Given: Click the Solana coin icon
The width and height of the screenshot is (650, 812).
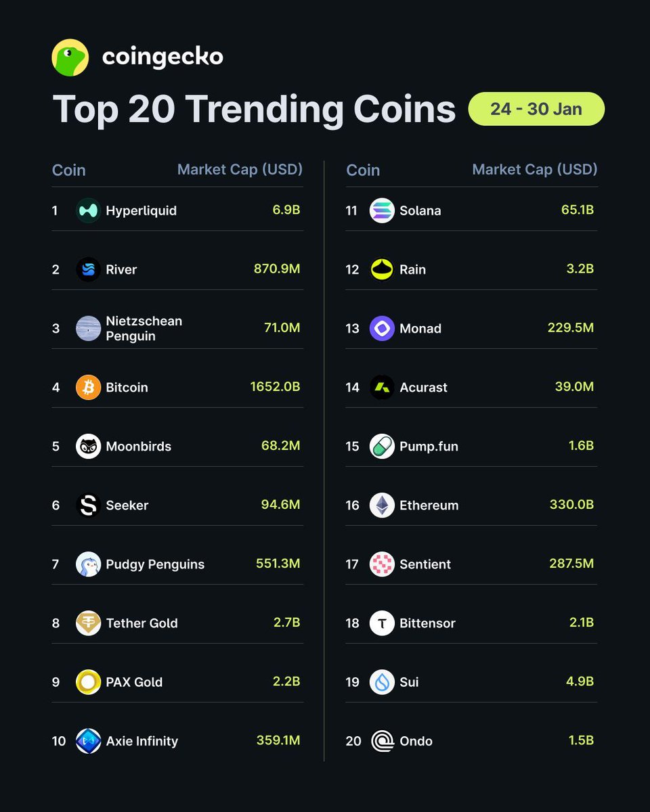Looking at the screenshot, I should tap(382, 210).
